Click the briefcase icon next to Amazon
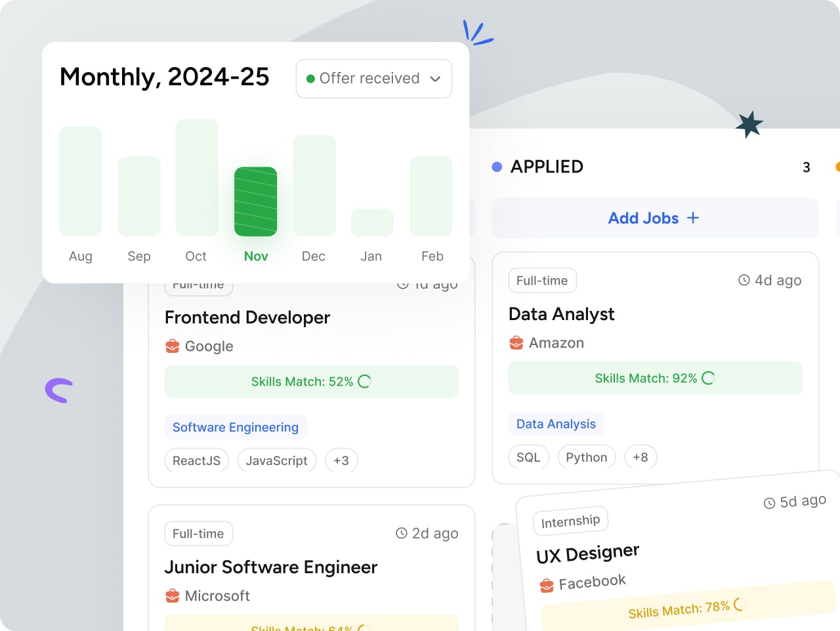Image resolution: width=840 pixels, height=631 pixels. click(x=516, y=342)
